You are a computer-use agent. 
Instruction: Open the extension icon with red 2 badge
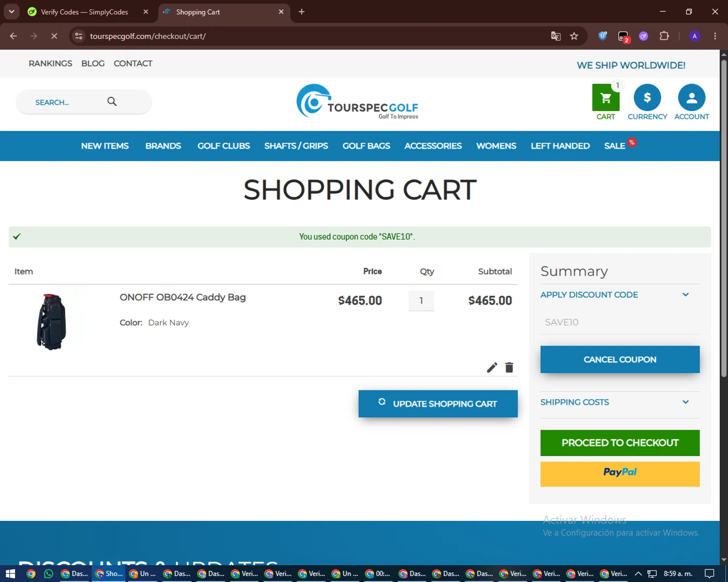point(623,36)
